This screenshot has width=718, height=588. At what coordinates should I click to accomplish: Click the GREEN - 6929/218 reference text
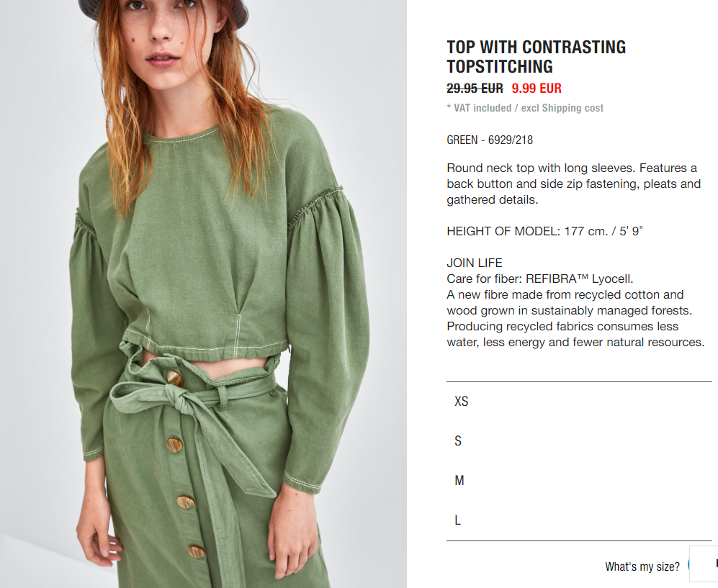(490, 140)
